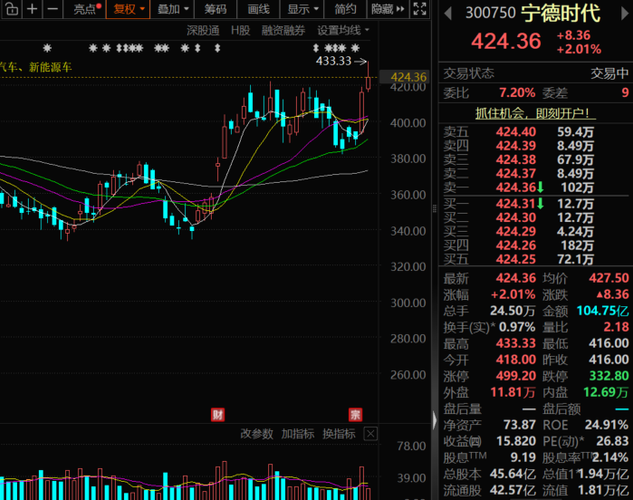Click 买五 price 424.25
The width and height of the screenshot is (633, 500).
[x=516, y=259]
